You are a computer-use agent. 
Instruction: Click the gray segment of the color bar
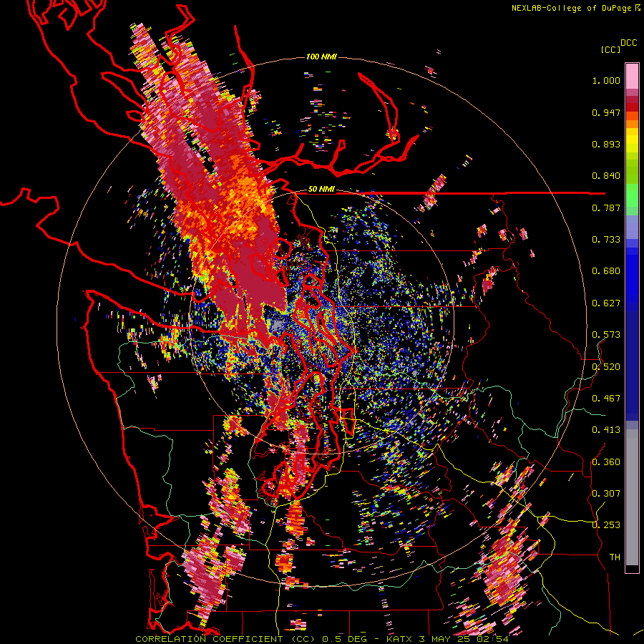[x=632, y=497]
